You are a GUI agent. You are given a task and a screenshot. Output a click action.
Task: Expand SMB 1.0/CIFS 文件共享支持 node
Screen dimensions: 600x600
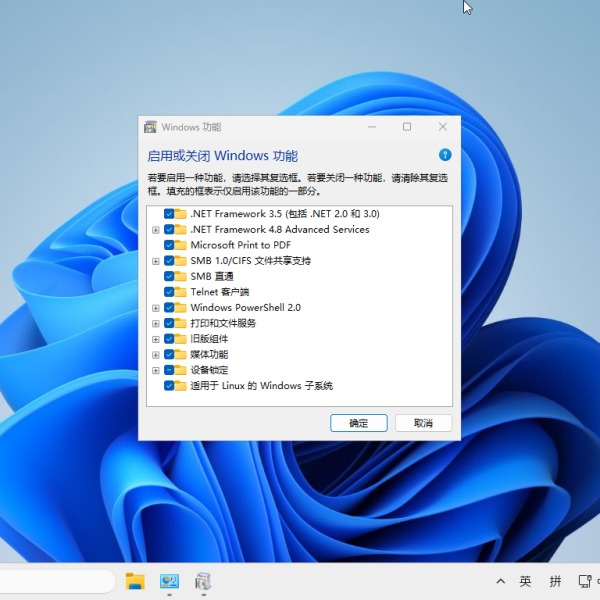coord(155,261)
